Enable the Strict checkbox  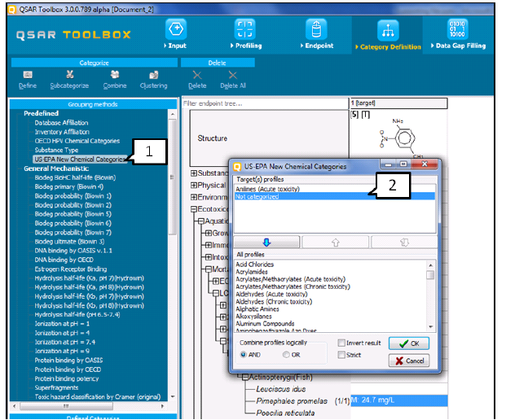pyautogui.click(x=341, y=355)
